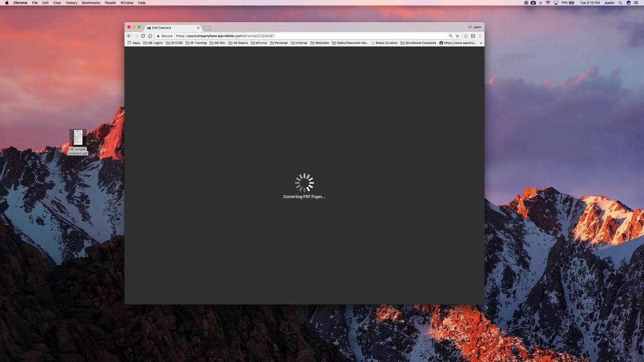Reload the Edit Contract page
This screenshot has height=362, width=644.
pyautogui.click(x=143, y=36)
